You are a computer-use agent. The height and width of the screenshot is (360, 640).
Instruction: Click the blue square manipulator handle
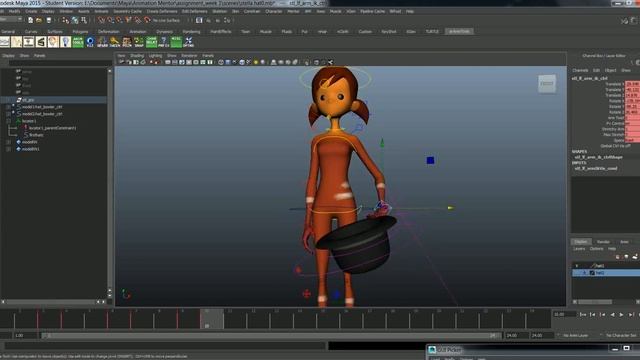click(430, 160)
